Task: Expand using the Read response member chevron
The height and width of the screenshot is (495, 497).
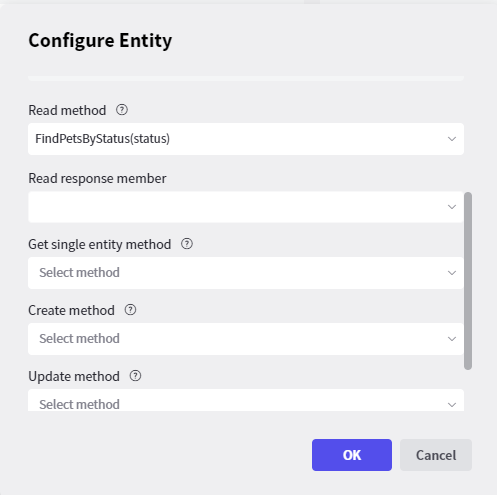Action: click(x=452, y=207)
